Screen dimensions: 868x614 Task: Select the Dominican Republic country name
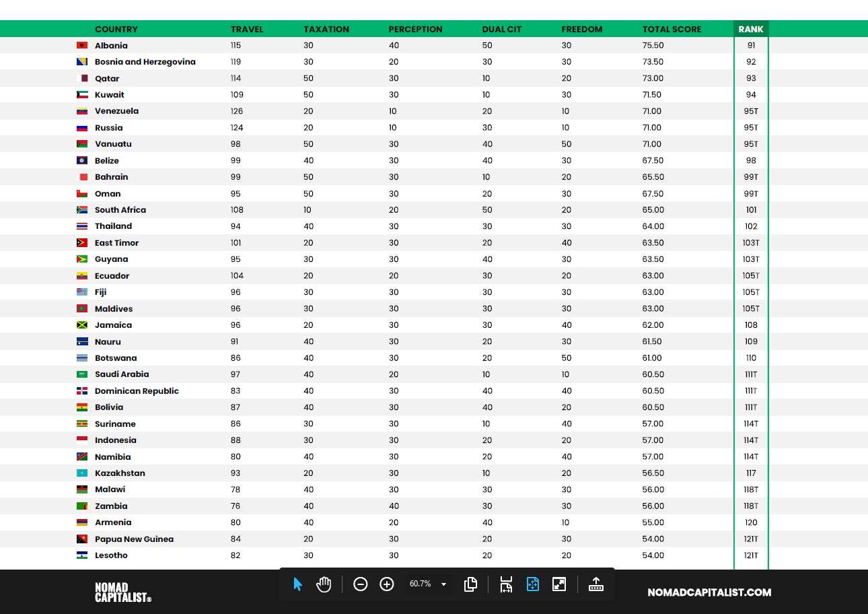pos(137,391)
